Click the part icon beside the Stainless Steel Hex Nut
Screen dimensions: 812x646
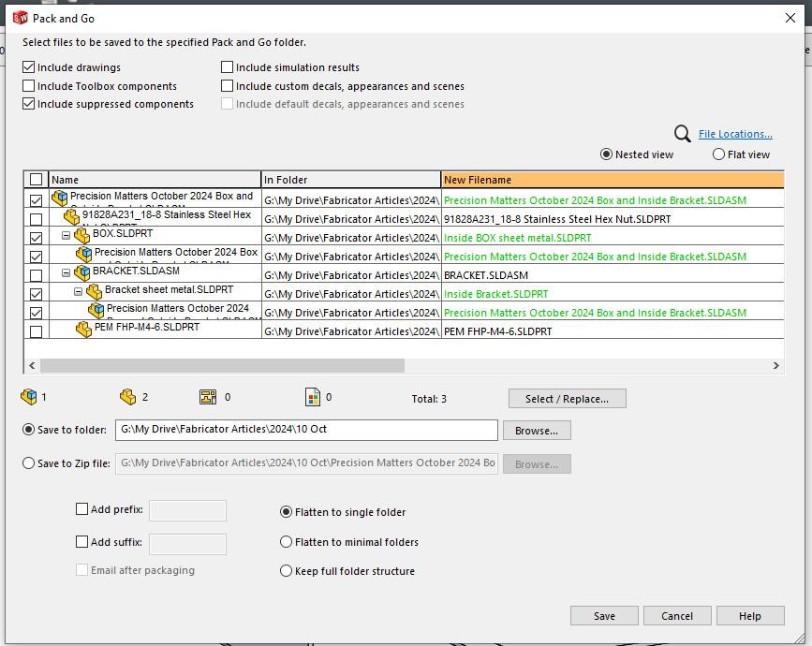70,218
